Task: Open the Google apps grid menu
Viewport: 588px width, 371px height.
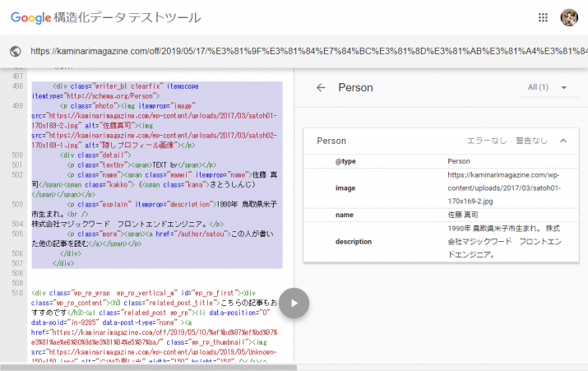Action: coord(543,17)
